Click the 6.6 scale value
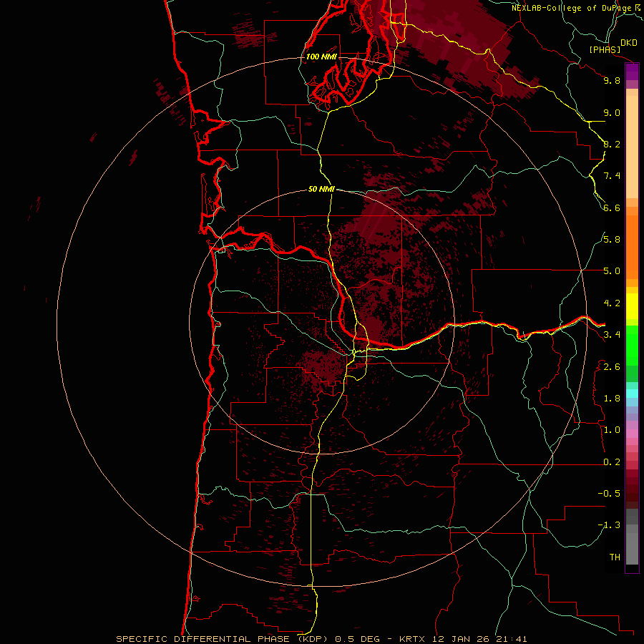 tap(612, 208)
